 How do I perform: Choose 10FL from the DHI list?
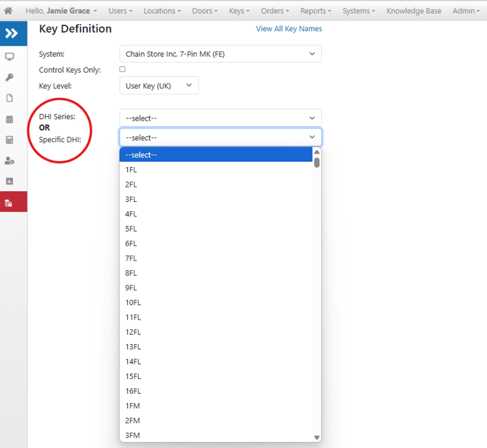[133, 302]
